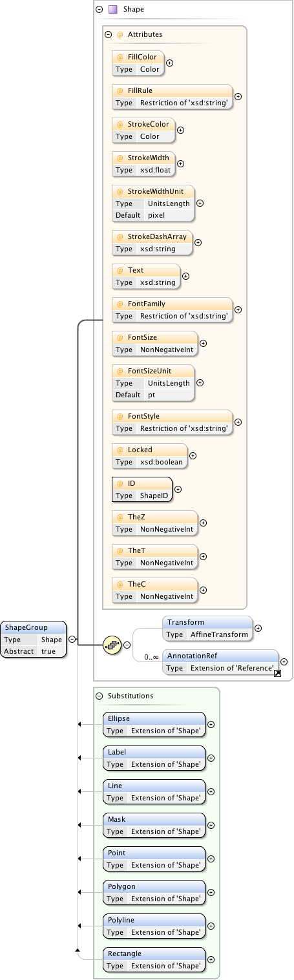Expand the TheZ attribute plus icon

203,523
